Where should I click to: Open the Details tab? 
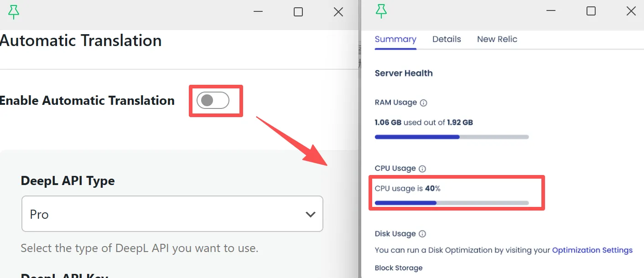point(447,39)
